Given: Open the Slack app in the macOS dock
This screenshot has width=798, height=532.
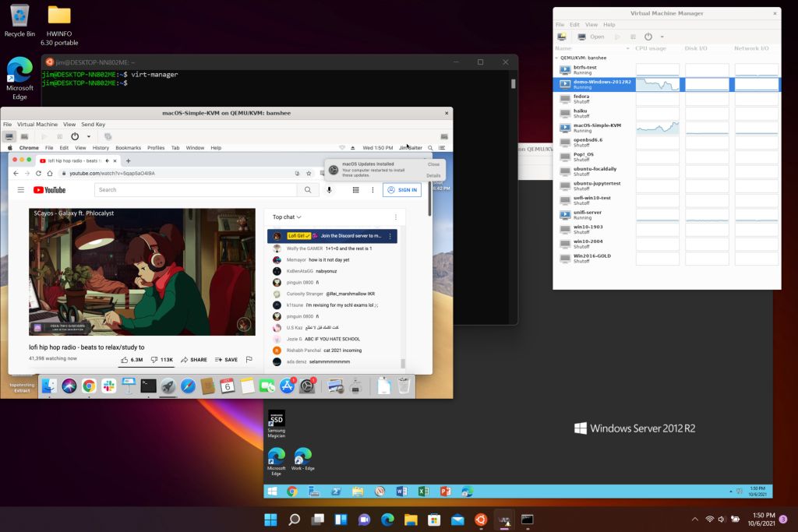Looking at the screenshot, I should pos(108,386).
